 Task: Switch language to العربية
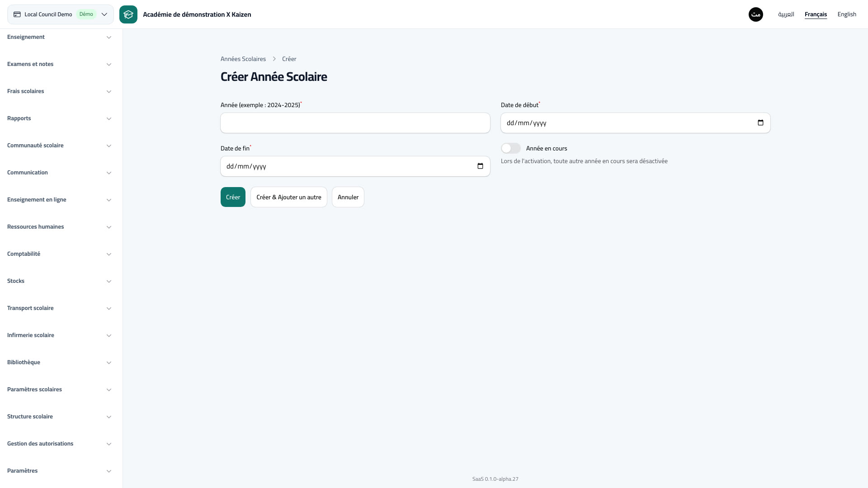tap(786, 14)
